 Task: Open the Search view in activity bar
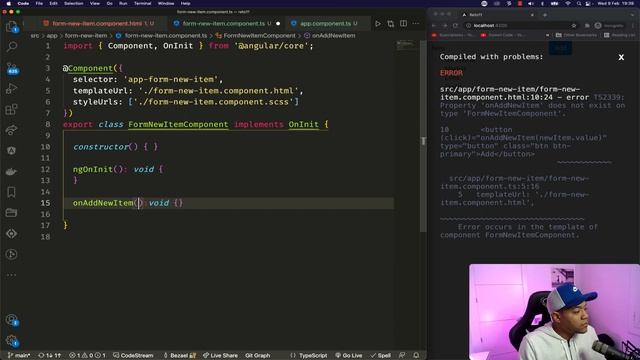coord(12,47)
